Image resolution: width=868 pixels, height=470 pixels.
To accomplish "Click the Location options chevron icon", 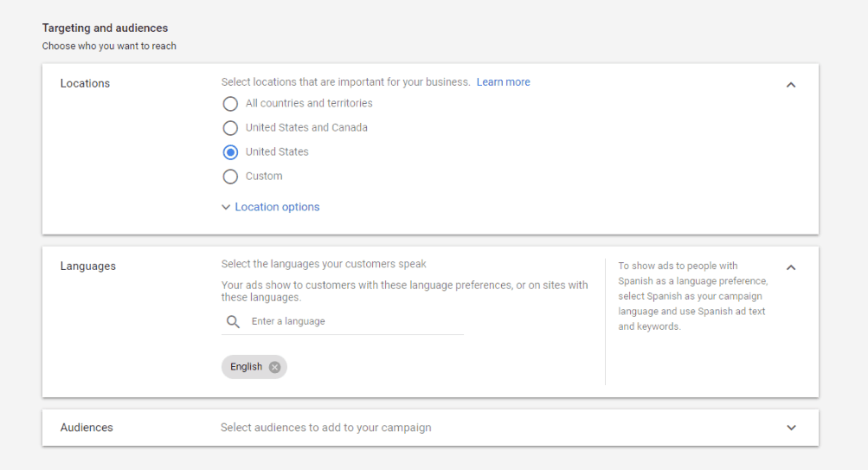I will point(226,207).
